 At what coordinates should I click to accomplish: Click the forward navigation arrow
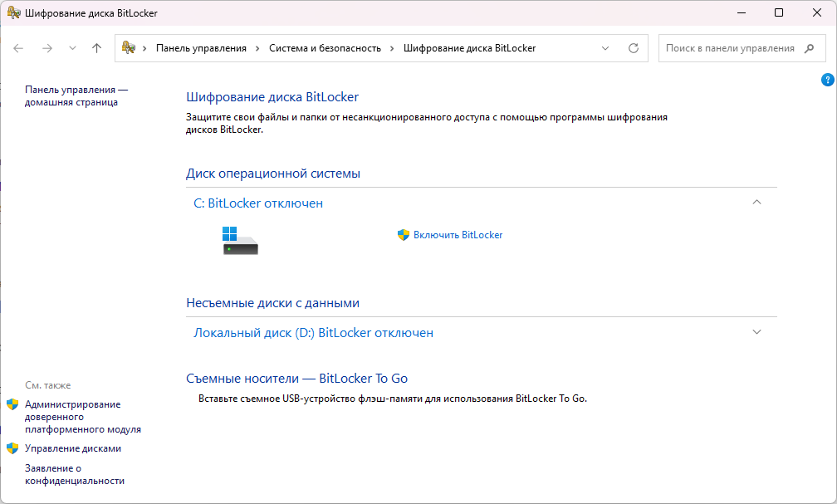(47, 48)
